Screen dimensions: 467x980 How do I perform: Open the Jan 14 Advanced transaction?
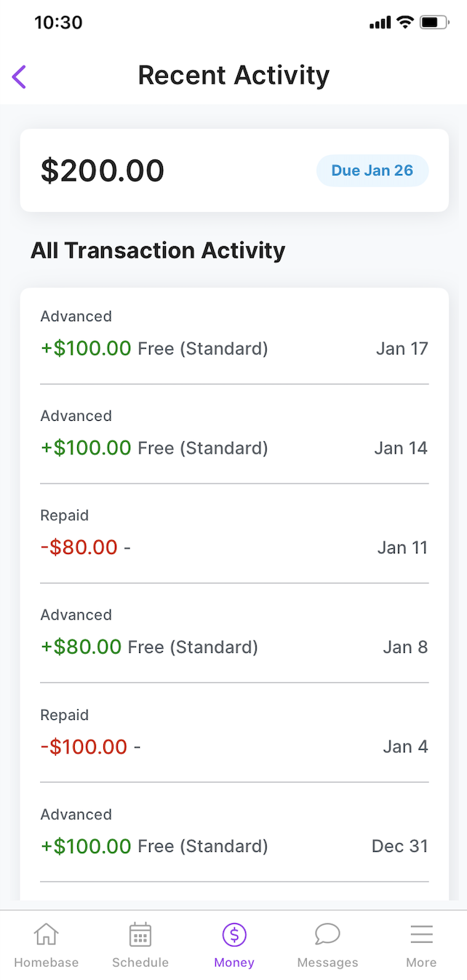[x=233, y=432]
